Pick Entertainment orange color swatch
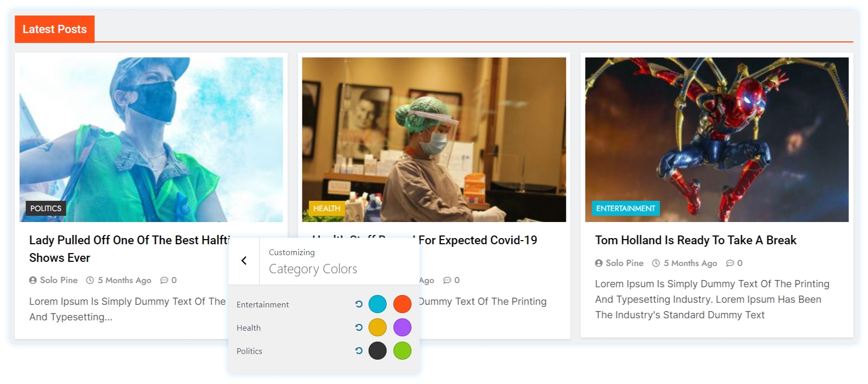 [402, 304]
